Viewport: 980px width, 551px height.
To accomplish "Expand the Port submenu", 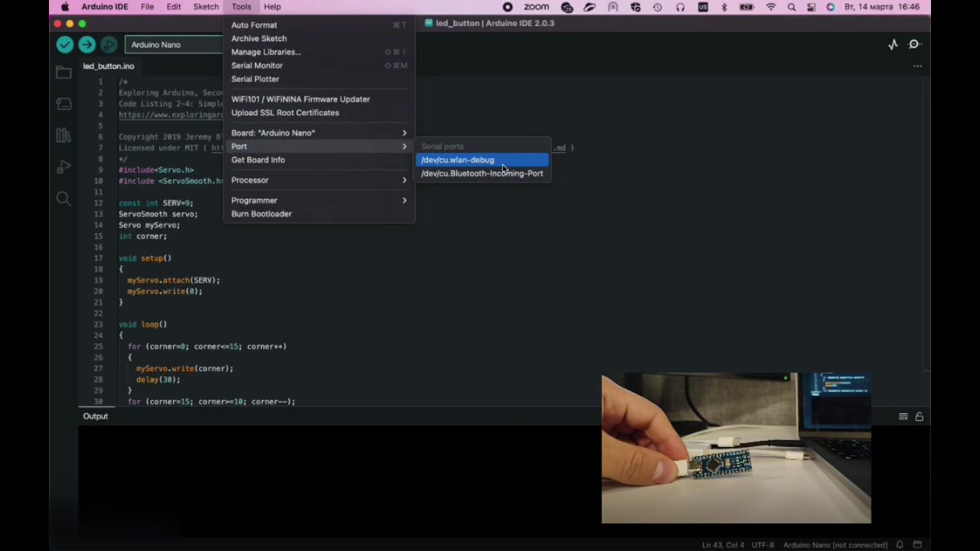I will pos(319,146).
